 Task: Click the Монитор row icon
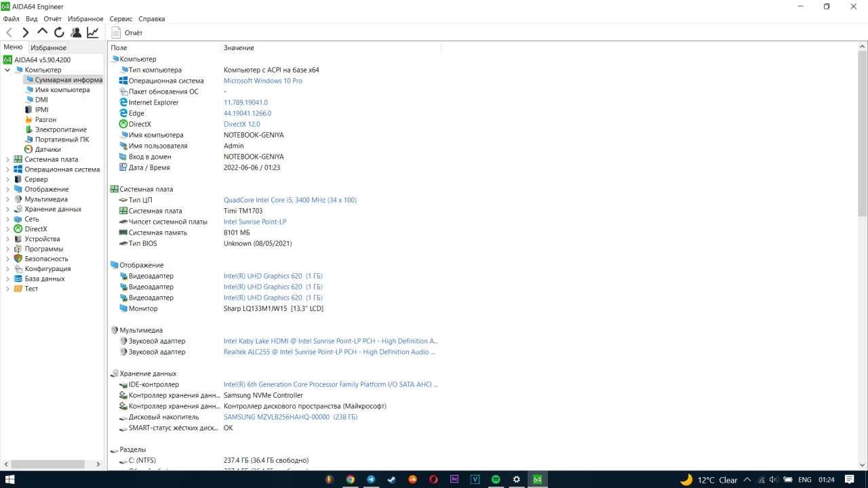click(123, 308)
